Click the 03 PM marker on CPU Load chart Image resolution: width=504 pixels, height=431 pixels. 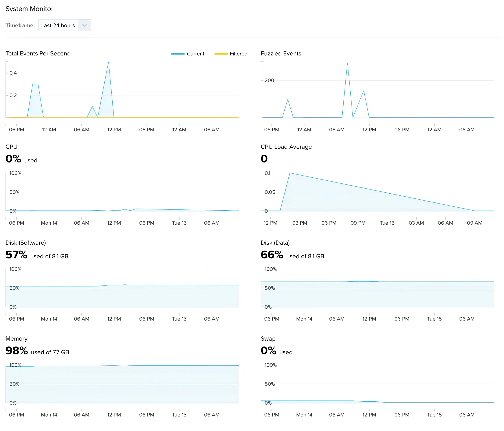point(300,223)
